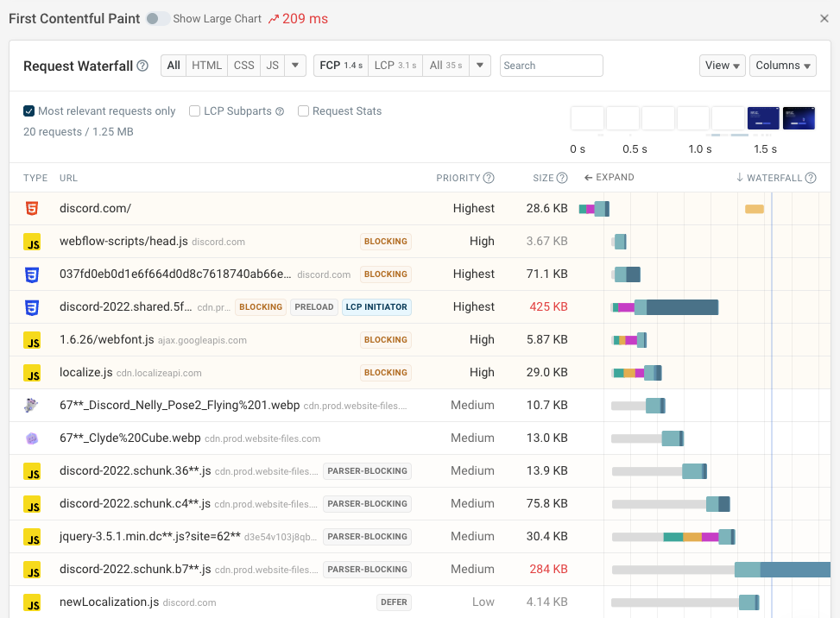
Task: Select the All resource type filter
Action: (174, 66)
